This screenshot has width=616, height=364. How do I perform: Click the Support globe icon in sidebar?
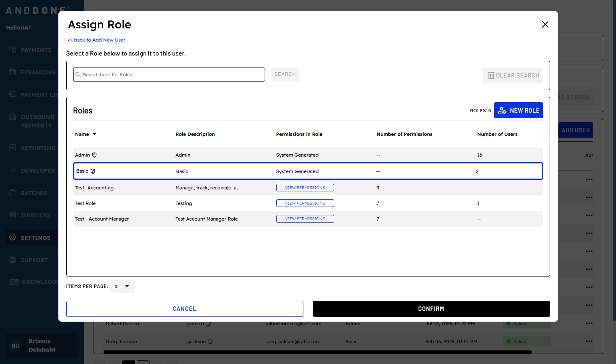[x=13, y=260]
